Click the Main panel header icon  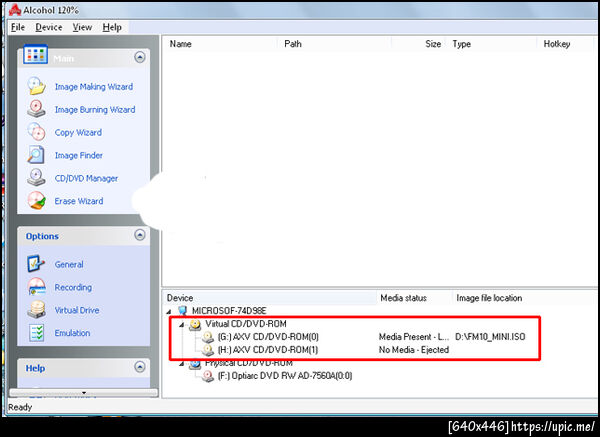(36, 55)
